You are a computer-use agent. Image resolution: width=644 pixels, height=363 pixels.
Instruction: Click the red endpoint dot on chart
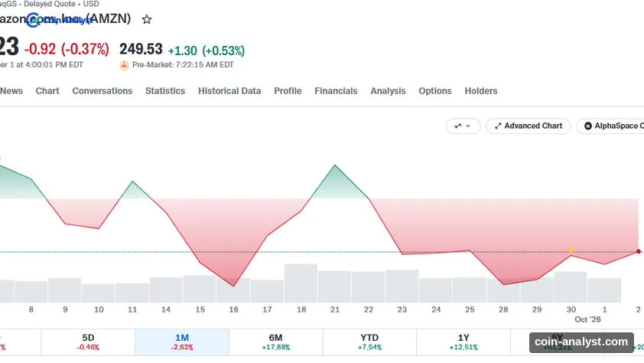[638, 251]
